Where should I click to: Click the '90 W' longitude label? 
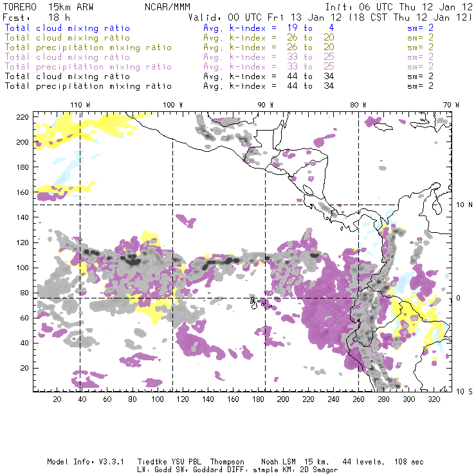[x=265, y=105]
